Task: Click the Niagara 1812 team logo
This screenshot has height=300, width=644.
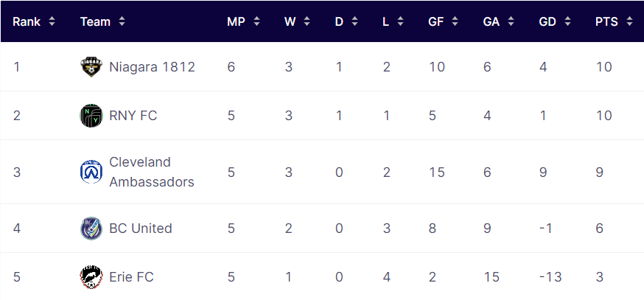Action: pyautogui.click(x=91, y=67)
